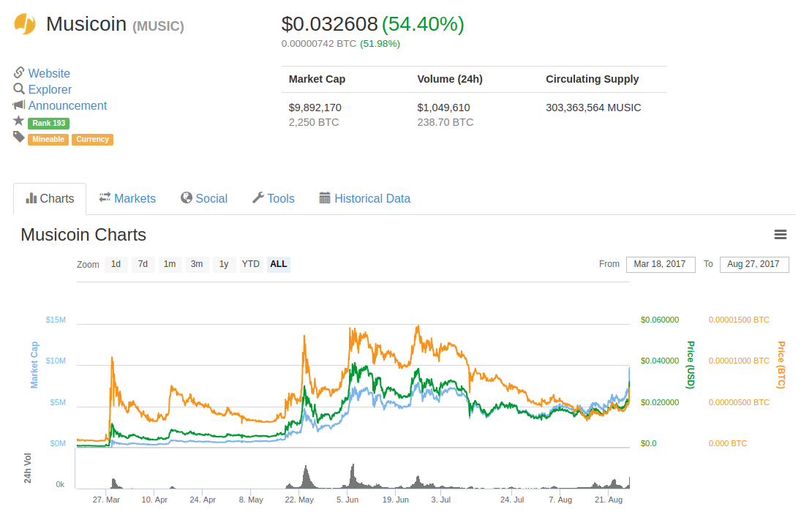Set chart zoom to ALL
This screenshot has width=812, height=512.
279,264
